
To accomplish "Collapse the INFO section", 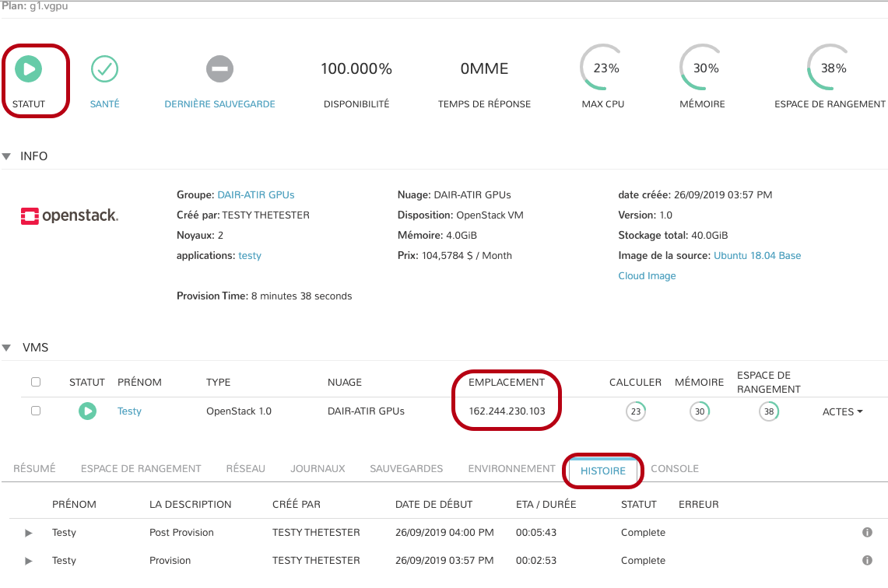I will click(x=7, y=156).
